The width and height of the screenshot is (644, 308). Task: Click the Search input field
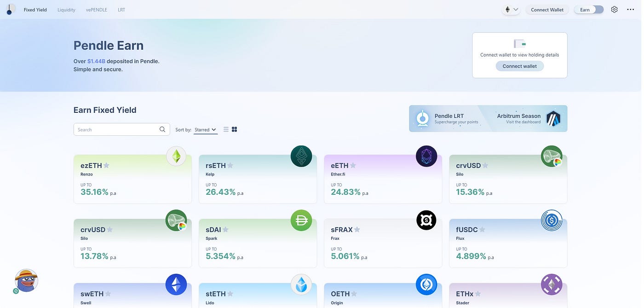(121, 129)
